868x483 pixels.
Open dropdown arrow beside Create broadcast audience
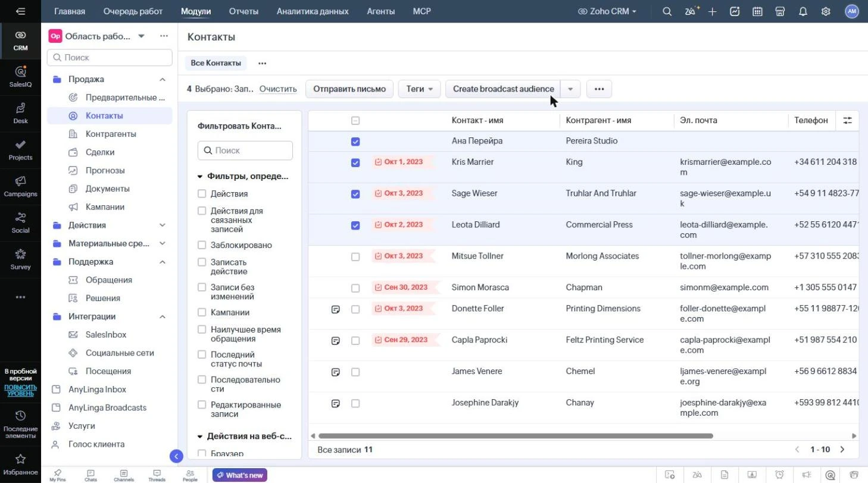point(570,89)
